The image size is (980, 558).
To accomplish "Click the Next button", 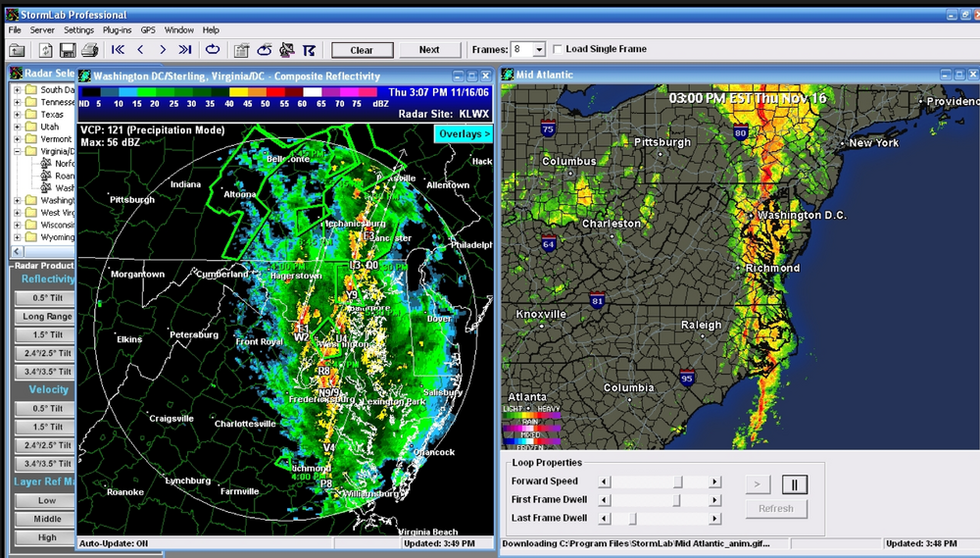I will 429,50.
